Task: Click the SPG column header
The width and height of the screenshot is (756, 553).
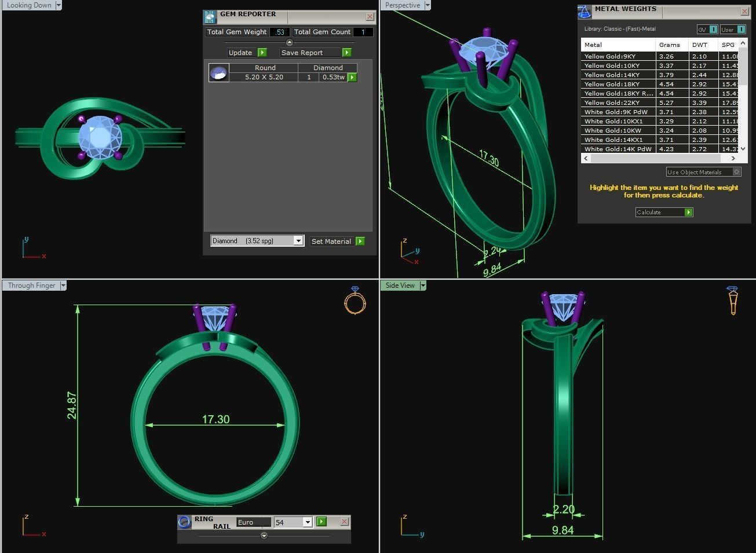Action: click(x=729, y=45)
